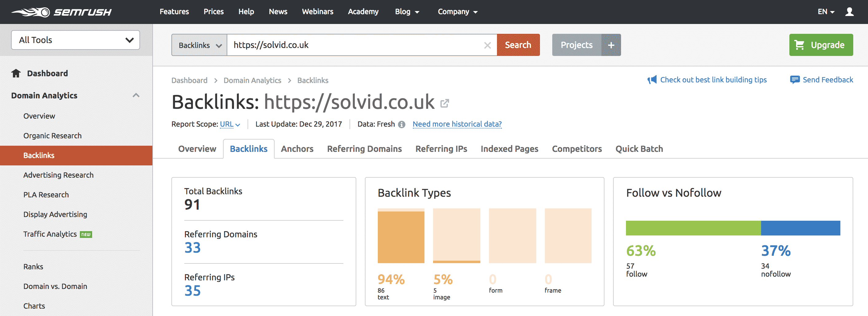Click the 94% text backlinks figure
Viewport: 868px width, 316px height.
click(391, 279)
